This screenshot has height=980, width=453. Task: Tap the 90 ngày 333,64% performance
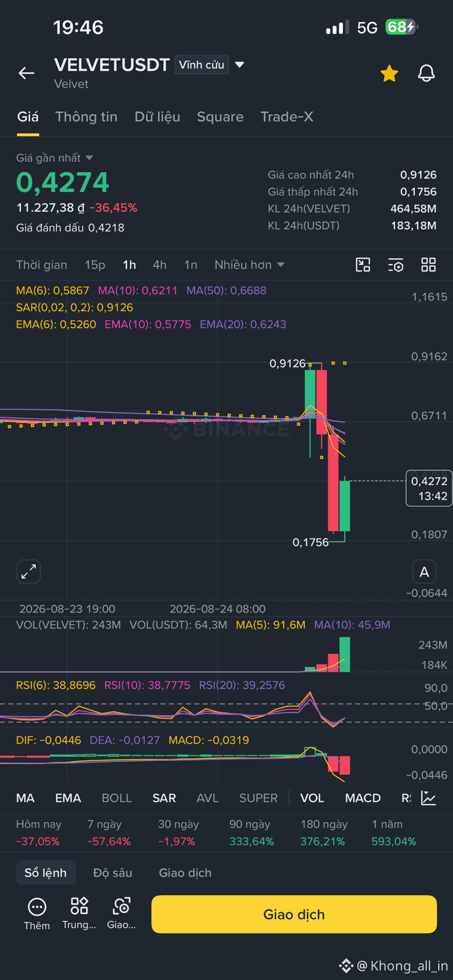coord(251,833)
